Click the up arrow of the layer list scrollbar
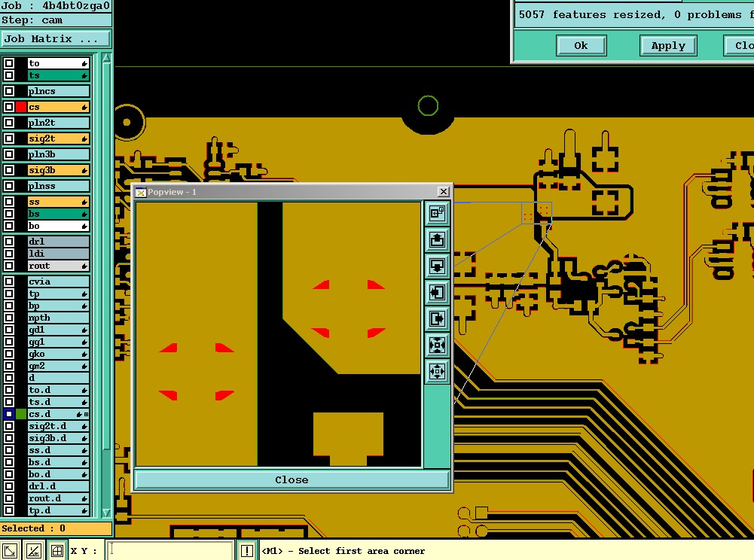Viewport: 754px width, 560px height. pyautogui.click(x=106, y=58)
